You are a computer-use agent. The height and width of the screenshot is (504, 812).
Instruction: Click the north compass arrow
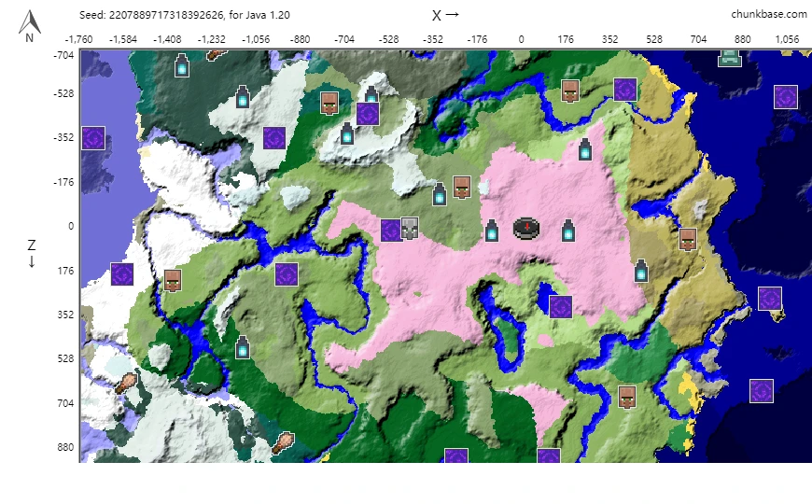(30, 26)
